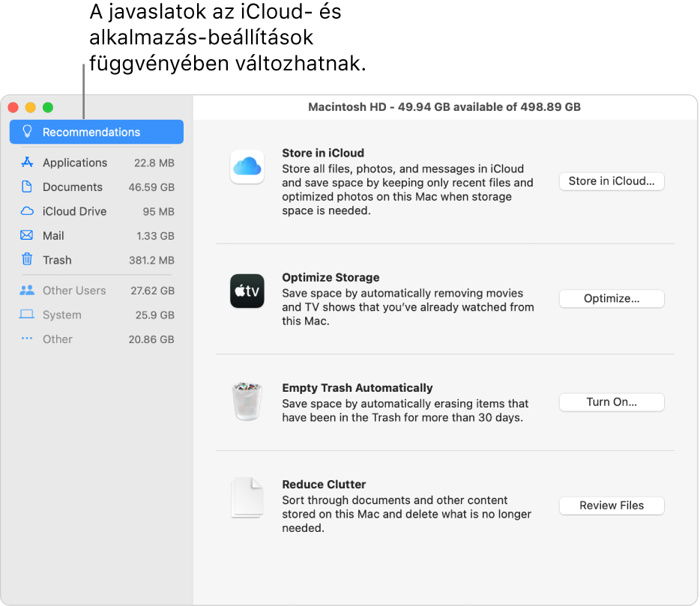The height and width of the screenshot is (606, 700).
Task: Click the Optimize... button
Action: 612,299
